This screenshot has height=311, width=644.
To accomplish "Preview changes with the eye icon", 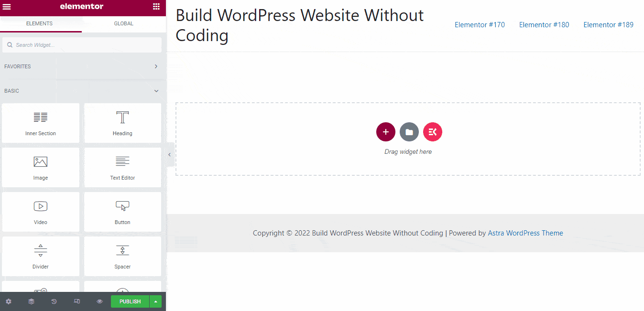I will point(99,301).
